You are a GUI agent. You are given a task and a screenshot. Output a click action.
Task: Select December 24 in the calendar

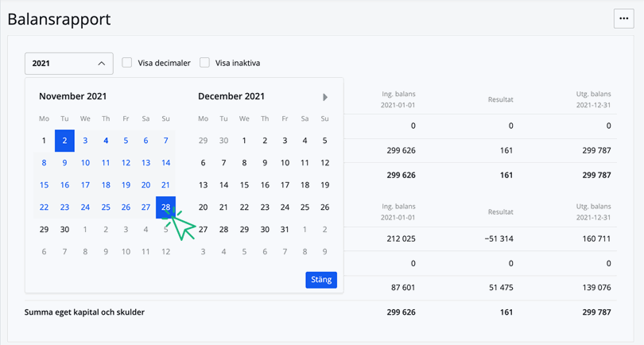click(285, 207)
